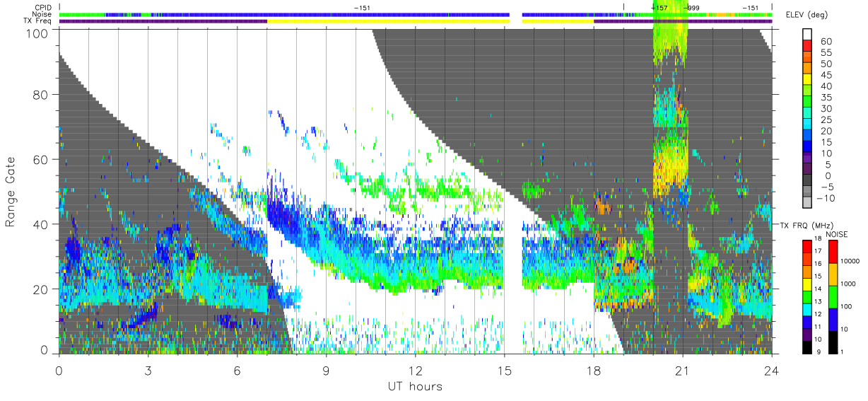Click the 'ELEV (deg)' legend title
This screenshot has width=868, height=401.
pyautogui.click(x=808, y=15)
